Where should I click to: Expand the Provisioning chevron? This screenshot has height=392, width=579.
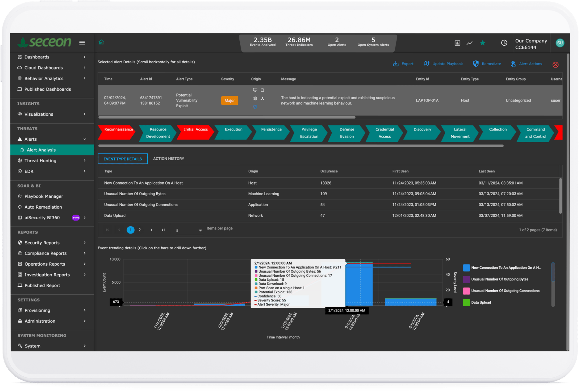tap(85, 310)
